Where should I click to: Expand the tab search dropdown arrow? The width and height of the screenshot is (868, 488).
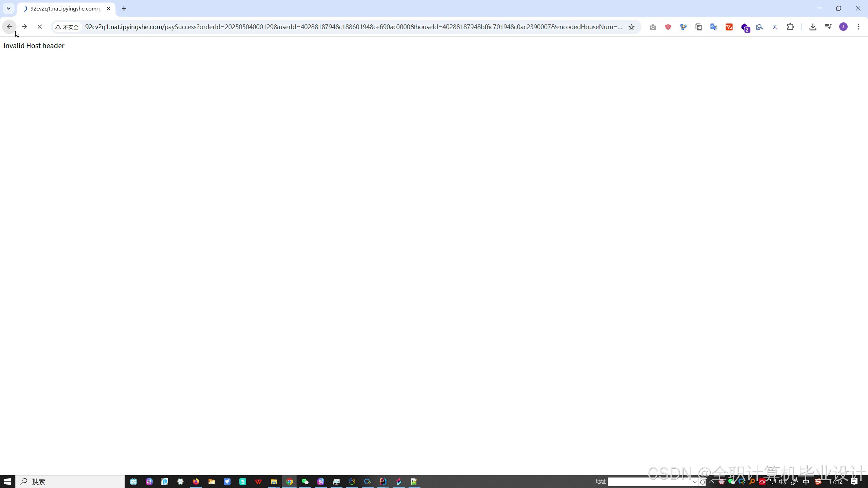[9, 8]
